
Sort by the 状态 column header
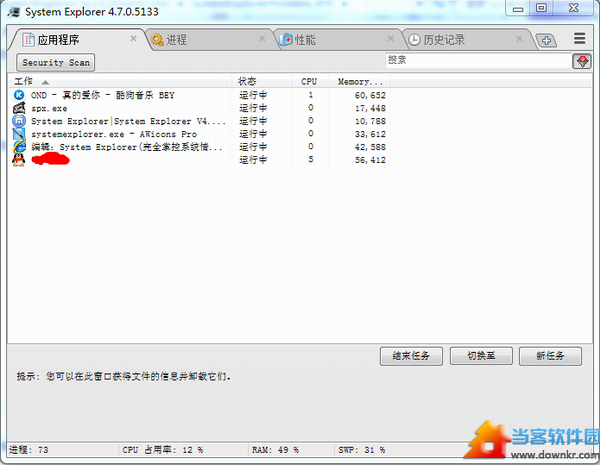coord(262,81)
